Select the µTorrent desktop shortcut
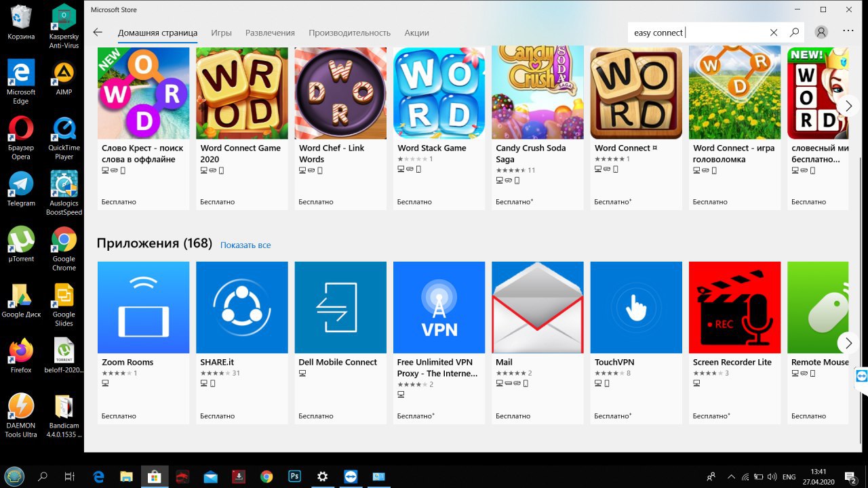This screenshot has width=868, height=488. pos(21,244)
